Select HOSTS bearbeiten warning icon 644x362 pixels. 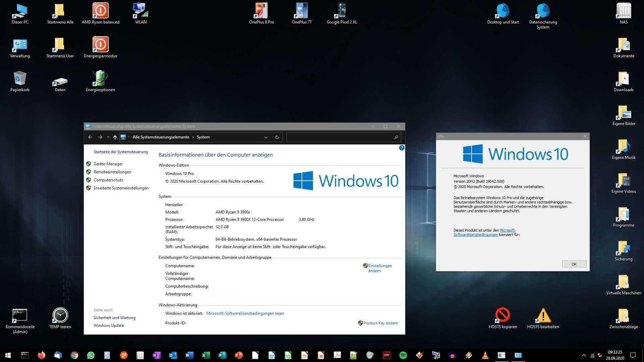[543, 318]
